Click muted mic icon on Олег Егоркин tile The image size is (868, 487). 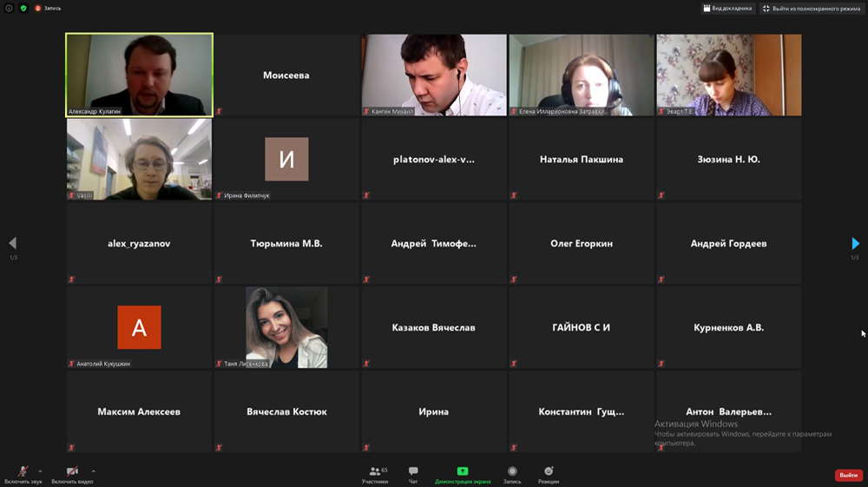coord(514,280)
